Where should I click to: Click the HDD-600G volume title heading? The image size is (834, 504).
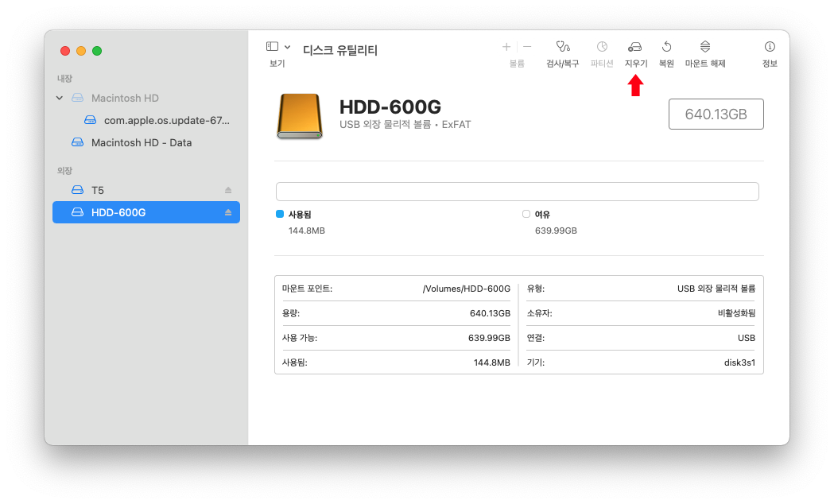(x=390, y=107)
